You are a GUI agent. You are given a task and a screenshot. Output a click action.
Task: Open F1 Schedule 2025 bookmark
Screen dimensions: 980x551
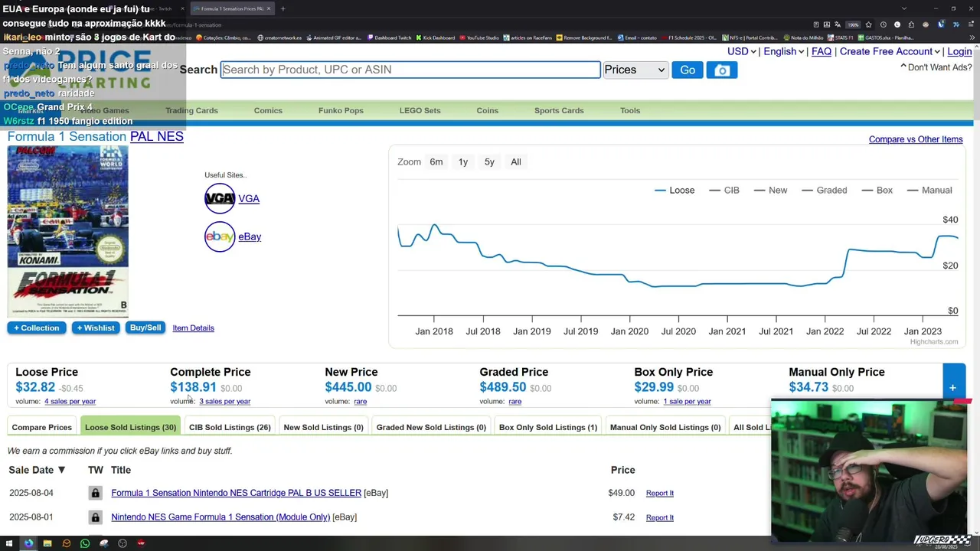(688, 37)
